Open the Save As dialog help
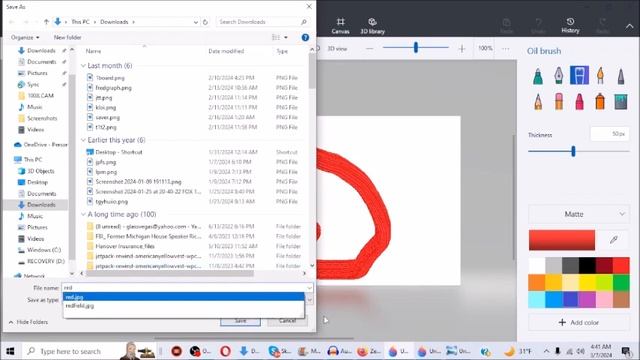Screen dimensions: 640x360 click(305, 37)
